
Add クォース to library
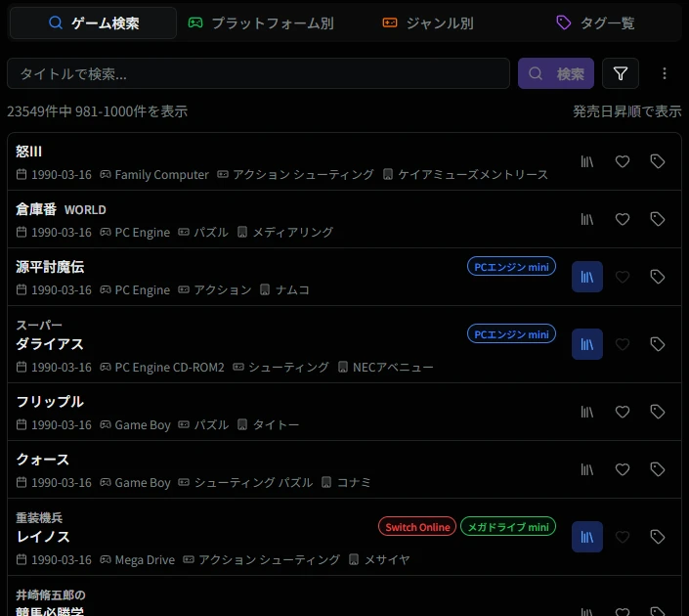[587, 469]
